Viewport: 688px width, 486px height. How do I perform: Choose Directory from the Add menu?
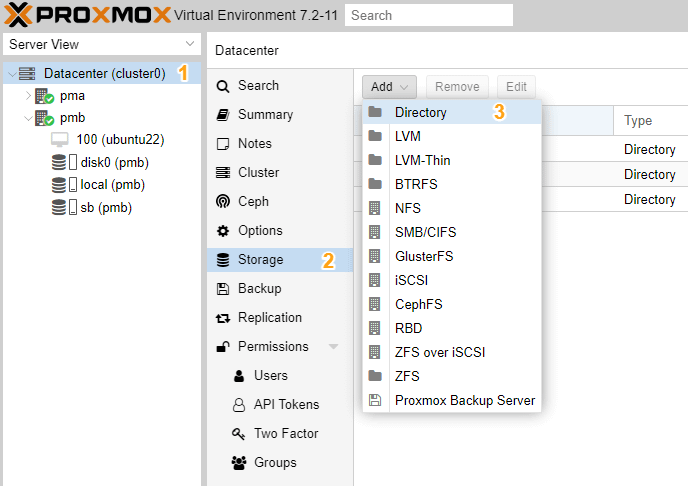tap(452, 112)
